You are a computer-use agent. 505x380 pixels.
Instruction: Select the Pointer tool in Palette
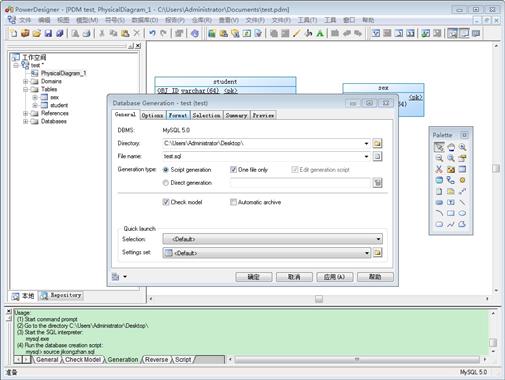pos(439,147)
